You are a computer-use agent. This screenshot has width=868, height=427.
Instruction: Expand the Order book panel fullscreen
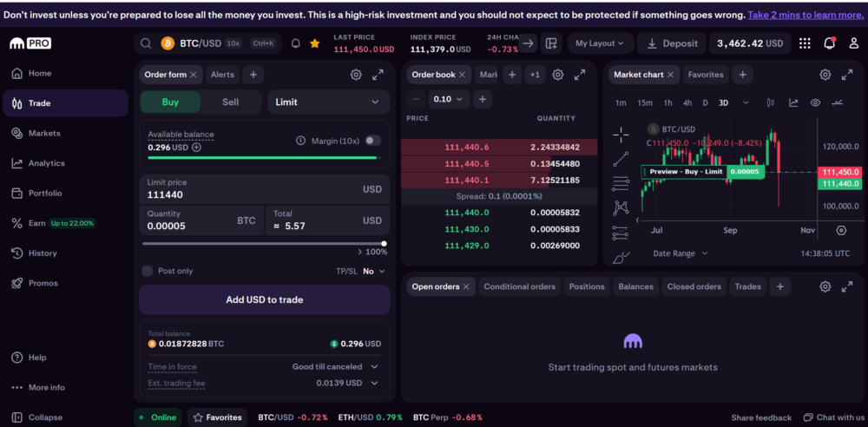[x=580, y=75]
